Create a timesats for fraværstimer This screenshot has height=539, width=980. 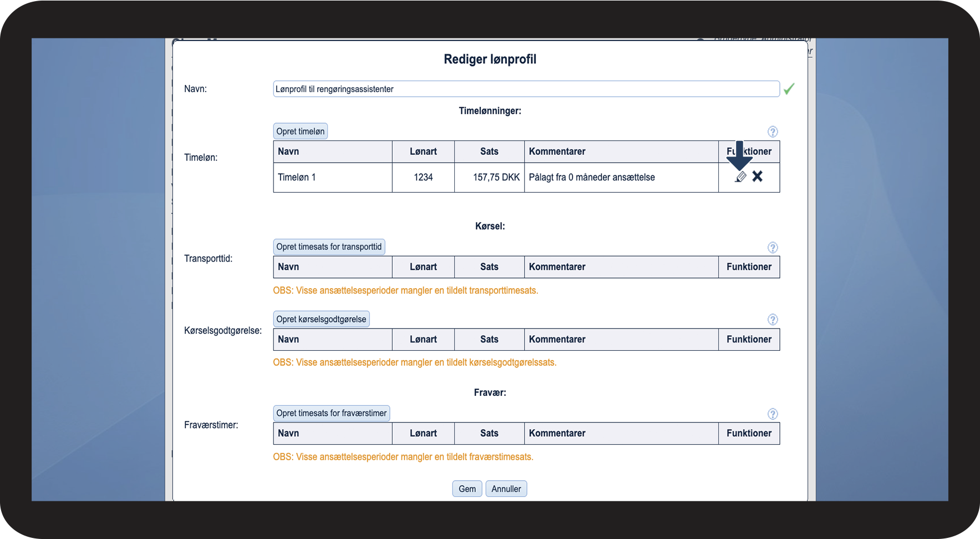331,414
